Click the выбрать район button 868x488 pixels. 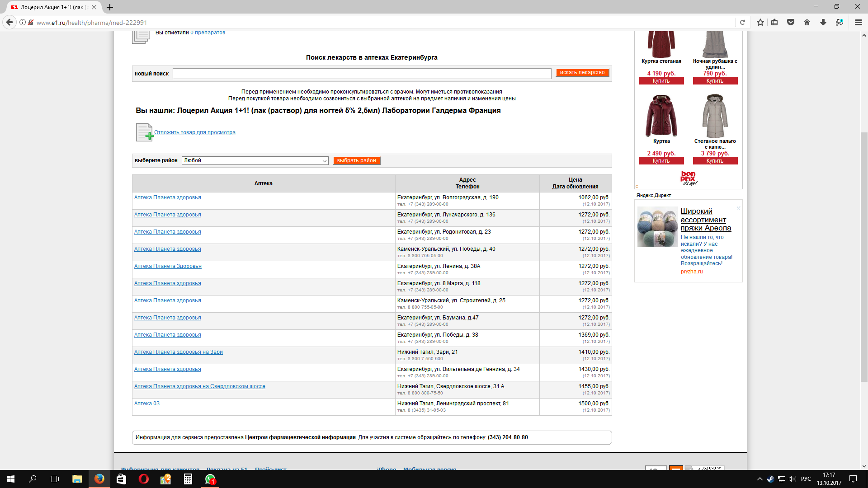pyautogui.click(x=356, y=160)
